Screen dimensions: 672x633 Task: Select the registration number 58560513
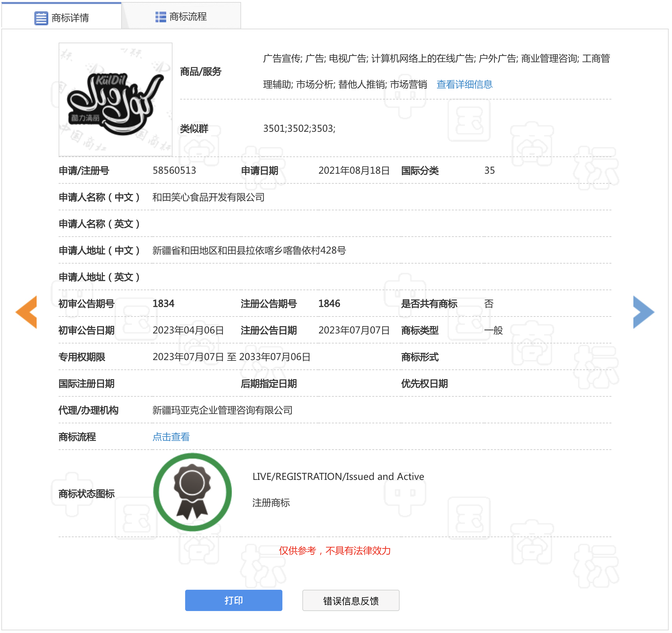(x=174, y=171)
